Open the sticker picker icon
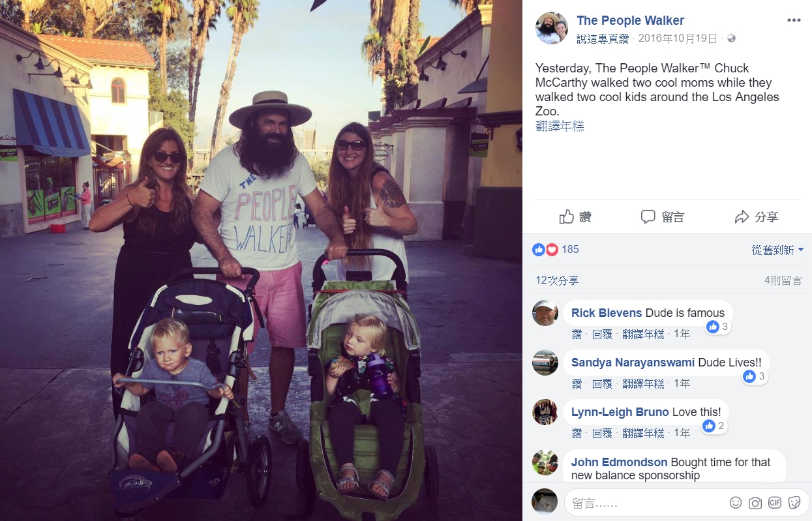 794,503
